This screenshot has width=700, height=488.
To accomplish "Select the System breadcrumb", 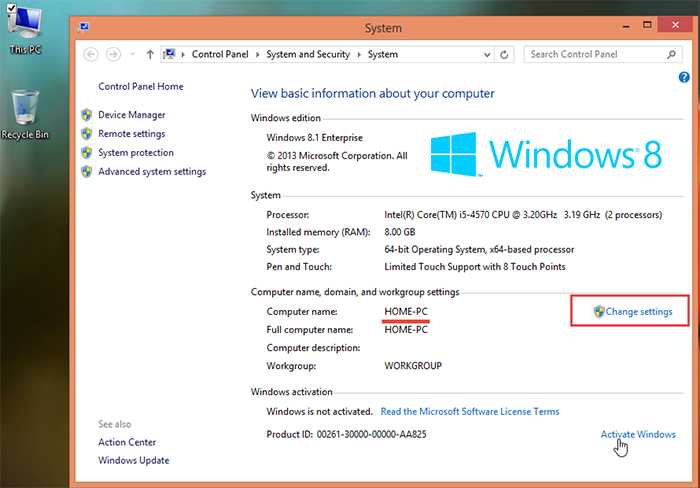I will [x=383, y=54].
